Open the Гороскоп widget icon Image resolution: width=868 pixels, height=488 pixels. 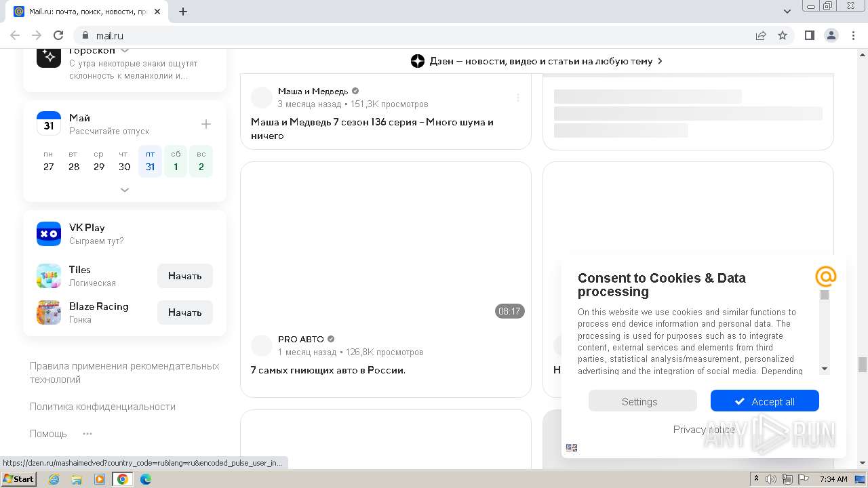(49, 57)
